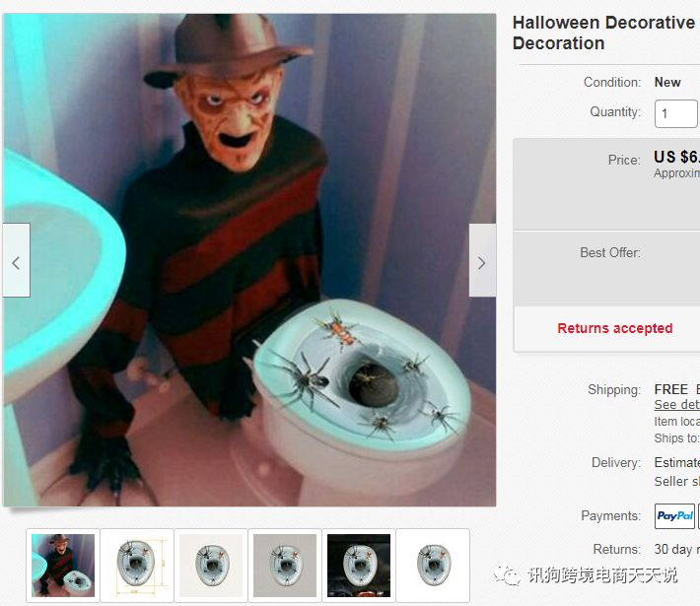This screenshot has height=606, width=700.
Task: Click the WeChat logo watermark icon
Action: (x=507, y=574)
